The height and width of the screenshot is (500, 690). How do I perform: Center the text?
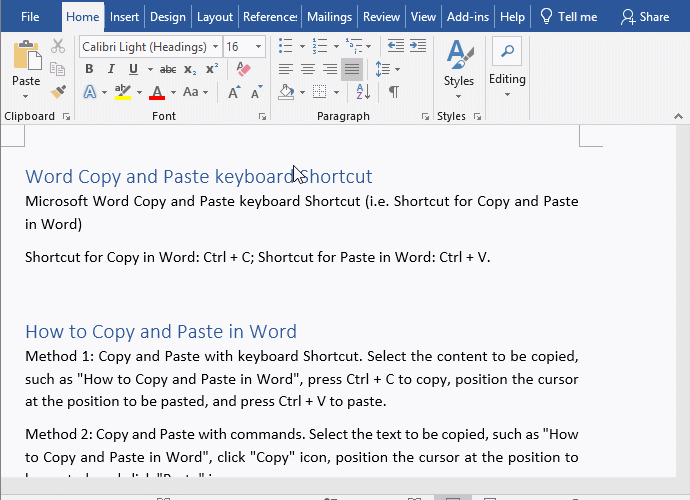click(308, 69)
